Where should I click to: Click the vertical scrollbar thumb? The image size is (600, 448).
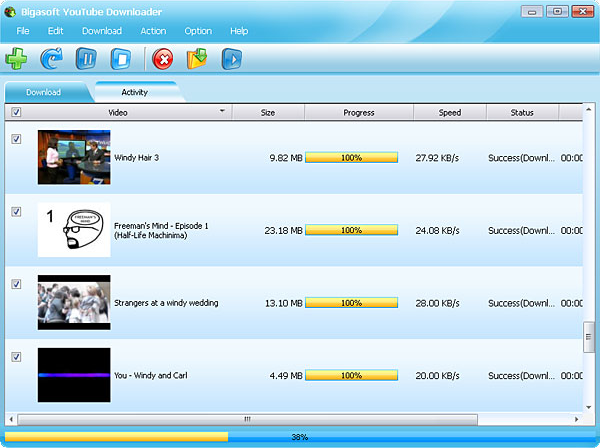pos(589,337)
